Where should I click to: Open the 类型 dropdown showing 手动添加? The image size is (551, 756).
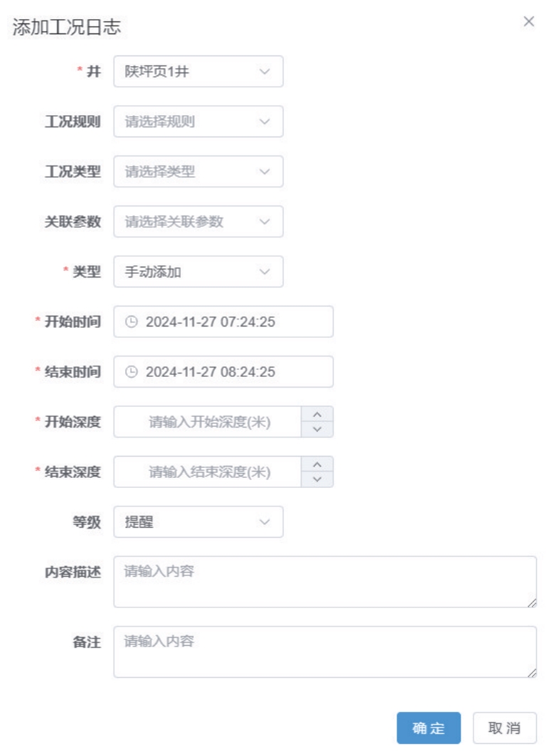[x=198, y=272]
